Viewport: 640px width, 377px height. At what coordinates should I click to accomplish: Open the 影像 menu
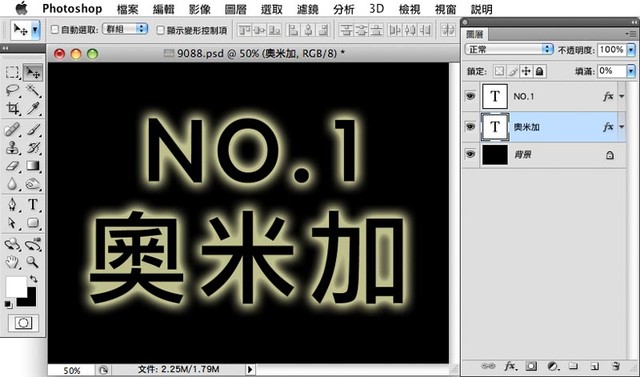(200, 9)
